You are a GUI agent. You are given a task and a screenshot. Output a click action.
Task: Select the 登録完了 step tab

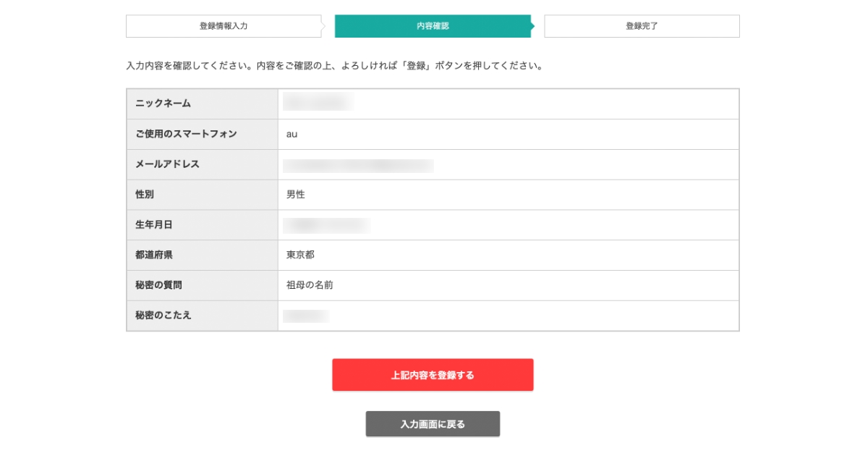pos(642,26)
